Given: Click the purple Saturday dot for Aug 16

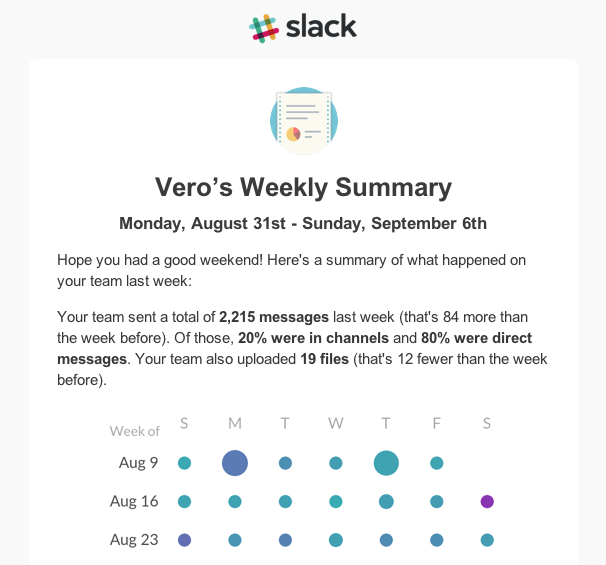Looking at the screenshot, I should pyautogui.click(x=487, y=501).
